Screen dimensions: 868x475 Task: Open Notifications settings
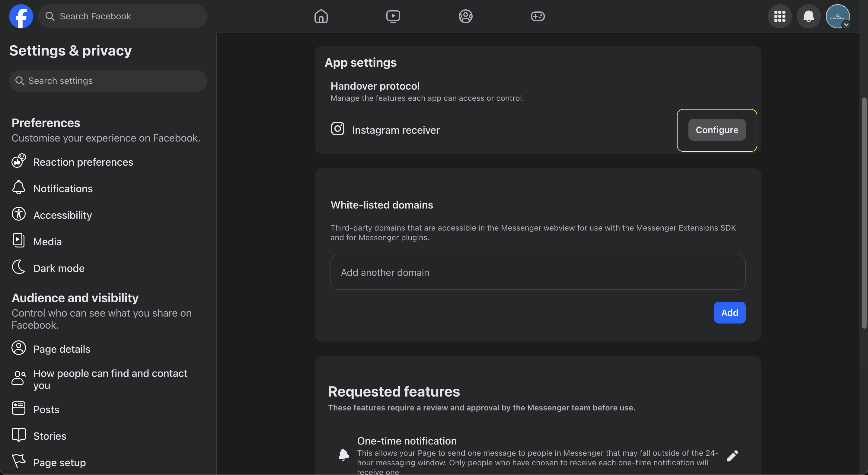click(108, 189)
